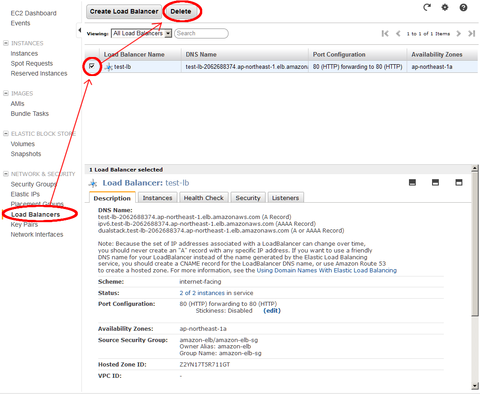Open Key Pairs in the sidebar

point(24,224)
